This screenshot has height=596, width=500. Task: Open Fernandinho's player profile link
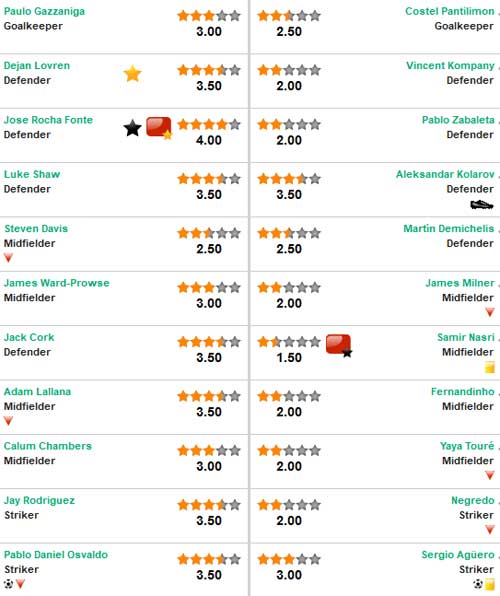[x=462, y=392]
